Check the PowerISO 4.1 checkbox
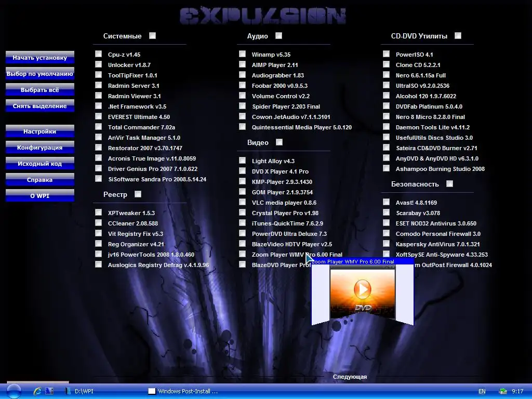The image size is (532, 399). [386, 54]
